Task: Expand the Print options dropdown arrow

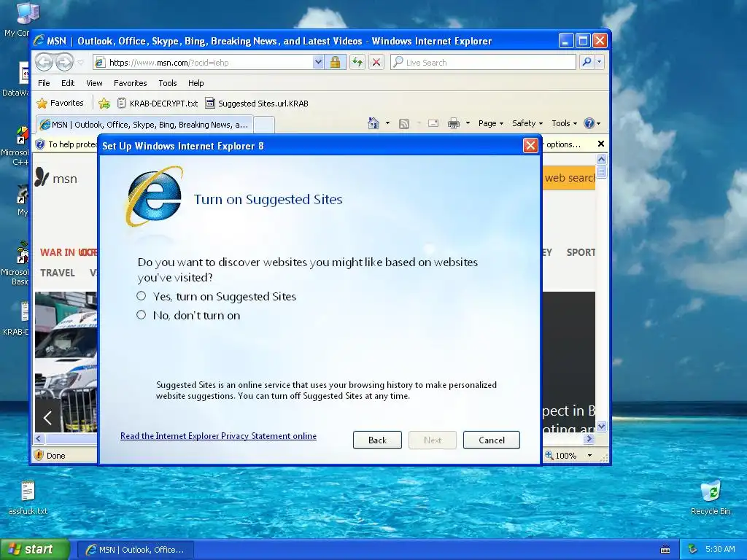Action: 468,123
